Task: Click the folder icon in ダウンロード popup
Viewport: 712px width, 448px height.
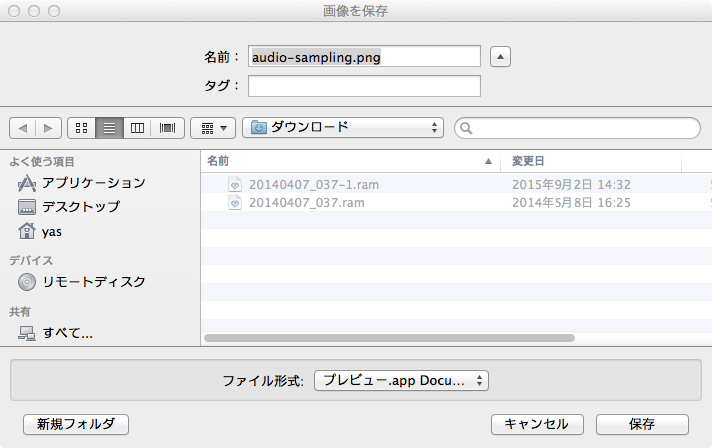Action: point(259,128)
